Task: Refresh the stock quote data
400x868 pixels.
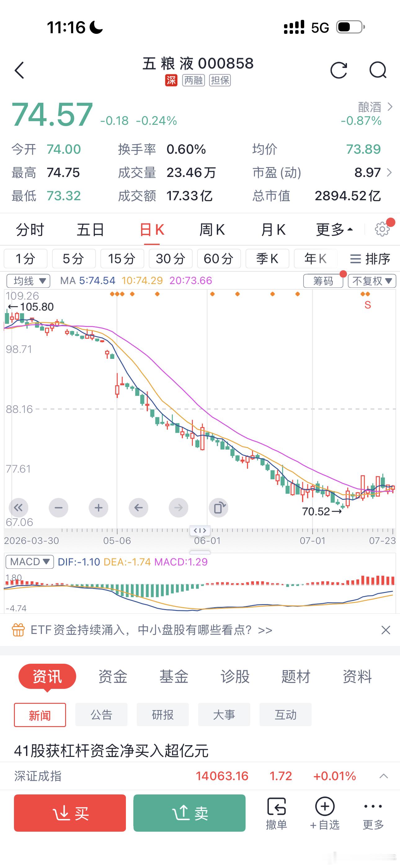Action: [338, 70]
